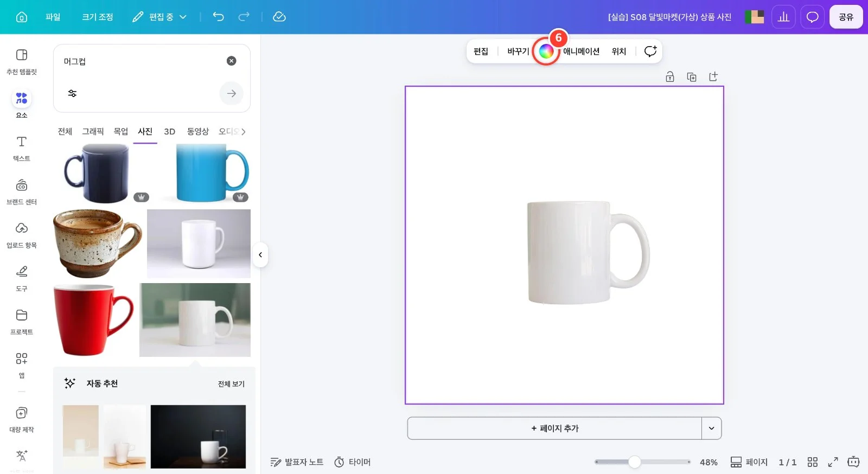Open the 프로젝트 projects panel
Viewport: 868px width, 474px height.
(x=22, y=322)
